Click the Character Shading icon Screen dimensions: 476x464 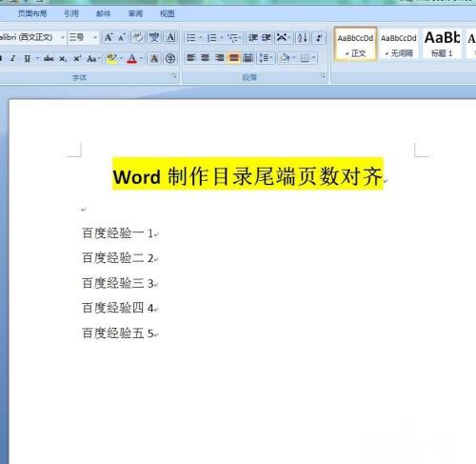154,58
